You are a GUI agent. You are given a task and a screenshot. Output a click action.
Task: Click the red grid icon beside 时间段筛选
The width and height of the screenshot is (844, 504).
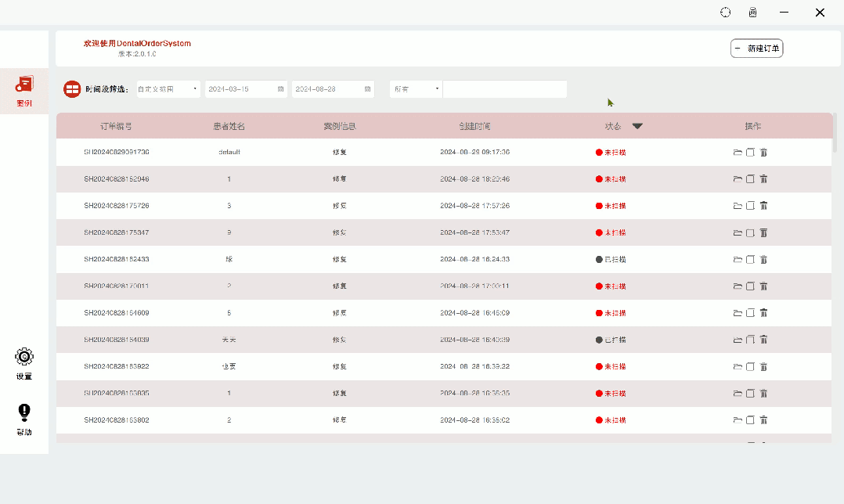(72, 89)
